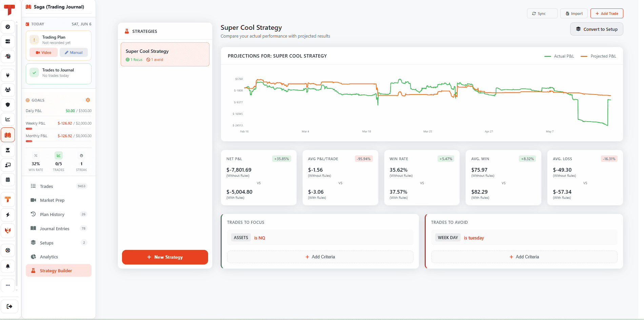This screenshot has width=644, height=320.
Task: Open the life ring support icon
Action: tap(8, 251)
